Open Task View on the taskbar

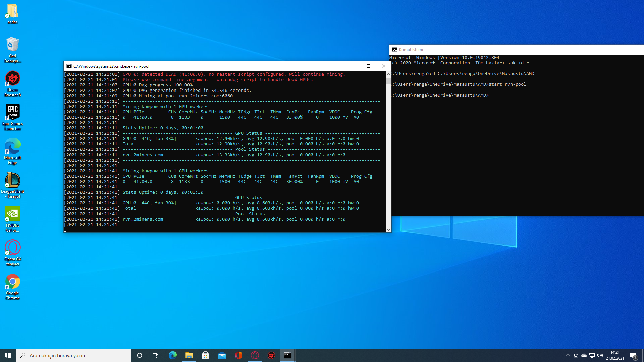pyautogui.click(x=156, y=355)
